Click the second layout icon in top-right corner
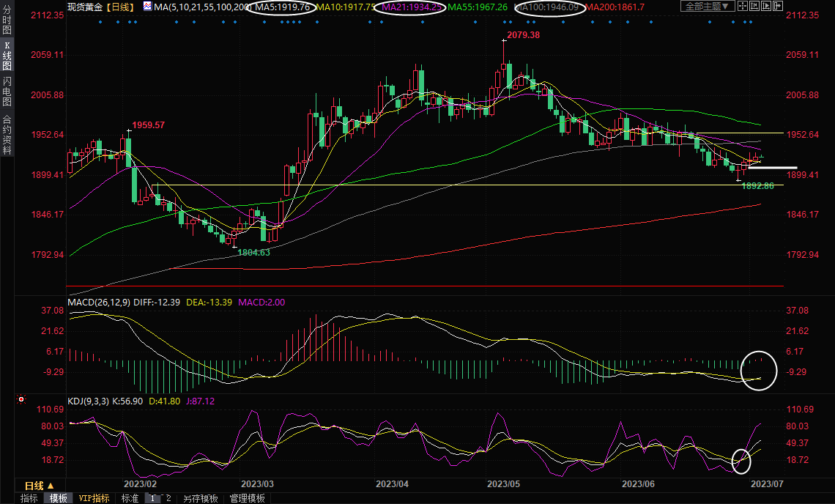Image resolution: width=835 pixels, height=504 pixels. coord(755,7)
